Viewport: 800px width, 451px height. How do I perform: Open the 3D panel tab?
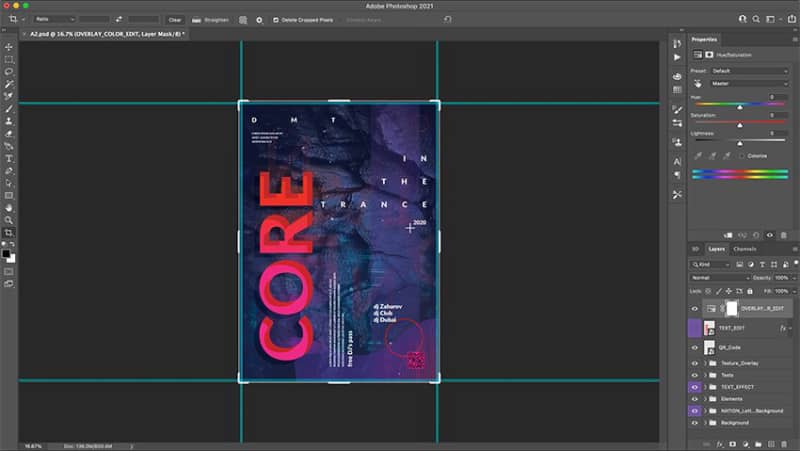point(695,249)
